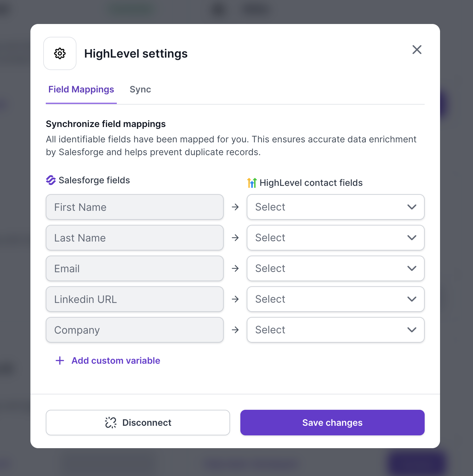
Task: Switch to the Sync tab
Action: pos(140,90)
